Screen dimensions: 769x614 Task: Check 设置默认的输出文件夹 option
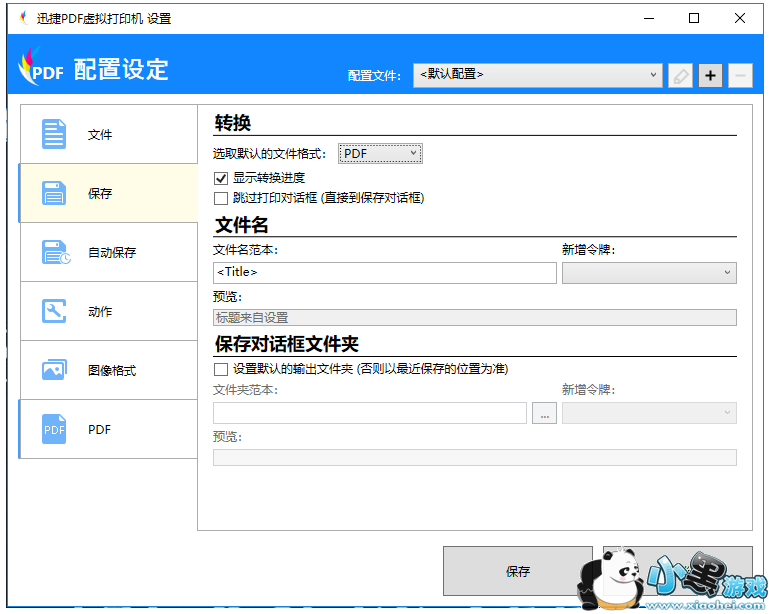(x=221, y=369)
